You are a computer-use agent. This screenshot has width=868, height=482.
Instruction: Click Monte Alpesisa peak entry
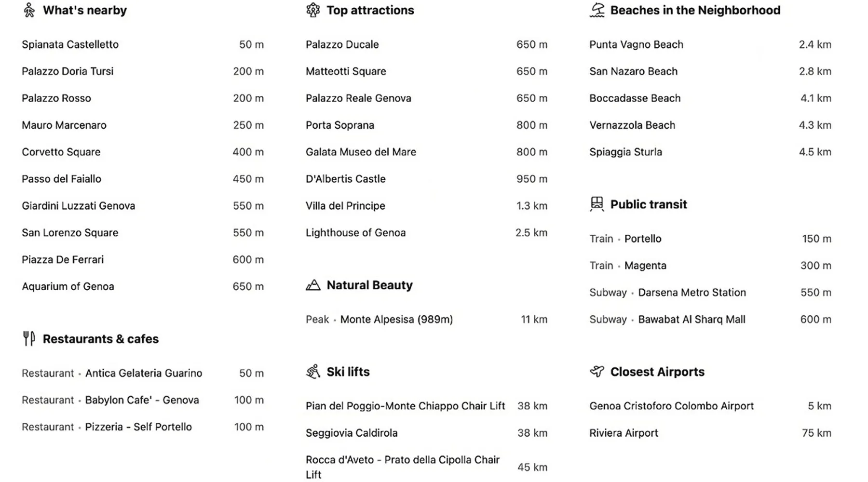[396, 319]
